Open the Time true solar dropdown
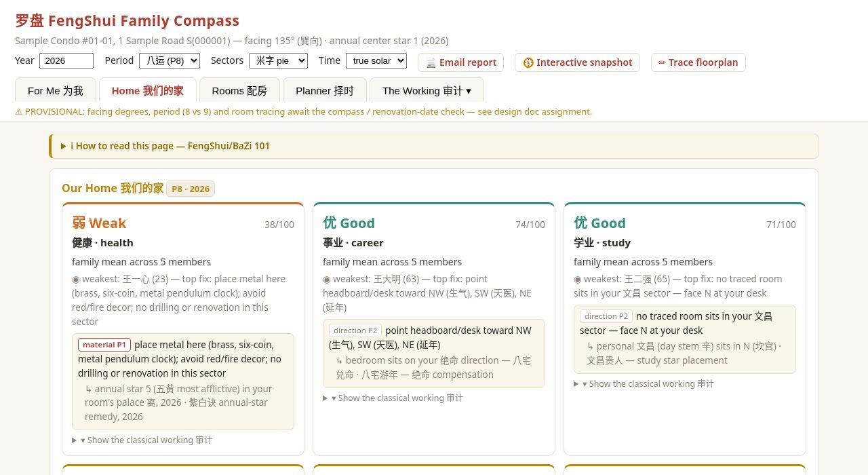 [376, 60]
